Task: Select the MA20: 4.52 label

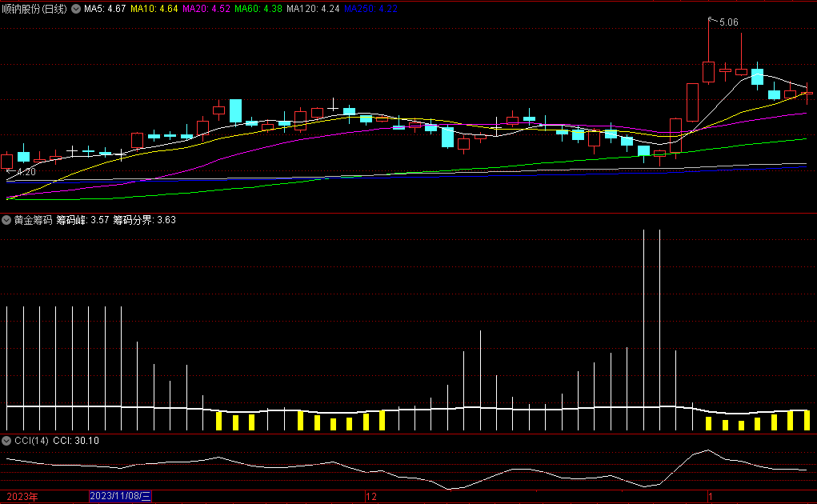Action: (206, 9)
